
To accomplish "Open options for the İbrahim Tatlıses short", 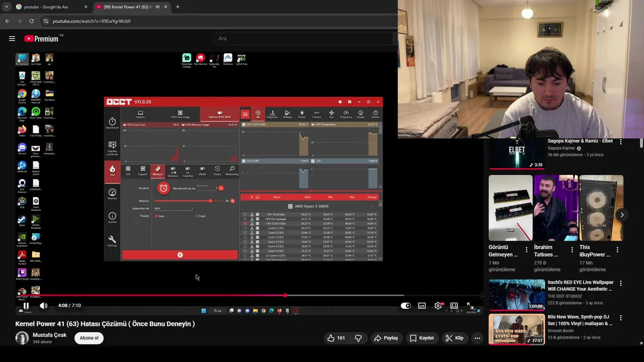I will click(x=572, y=249).
